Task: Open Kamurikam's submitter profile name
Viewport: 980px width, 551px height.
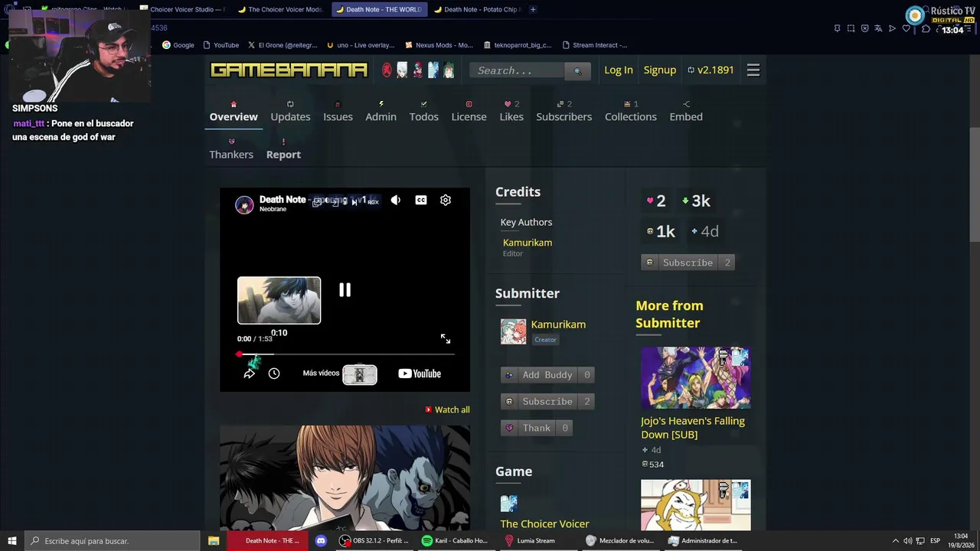Action: [558, 324]
